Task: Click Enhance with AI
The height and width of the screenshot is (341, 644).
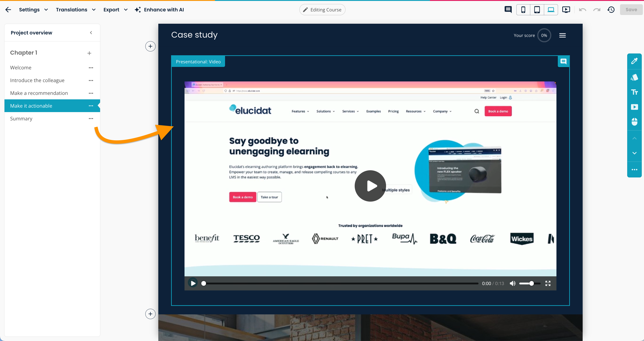Action: (159, 10)
